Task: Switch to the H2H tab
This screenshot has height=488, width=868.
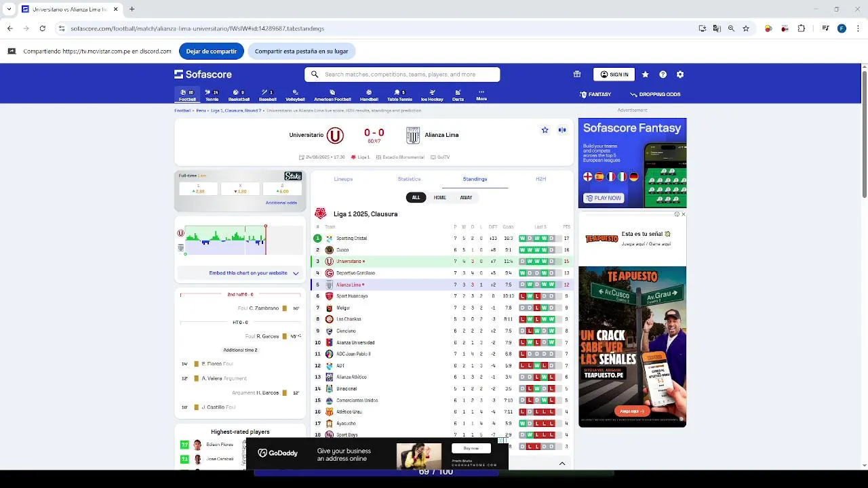Action: (540, 179)
